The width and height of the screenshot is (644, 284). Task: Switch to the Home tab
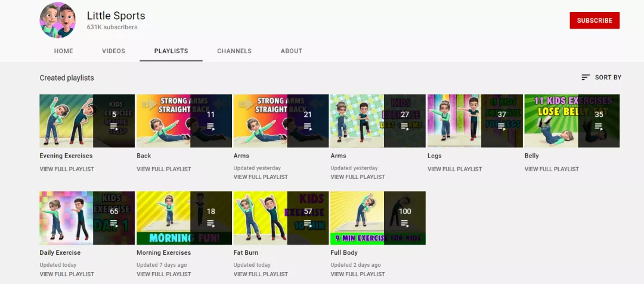point(64,51)
